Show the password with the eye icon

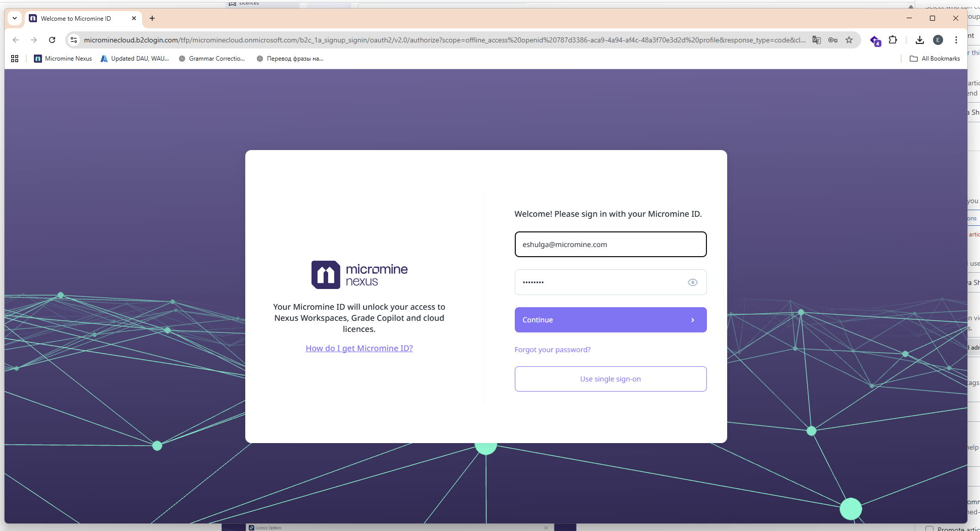[x=693, y=282]
